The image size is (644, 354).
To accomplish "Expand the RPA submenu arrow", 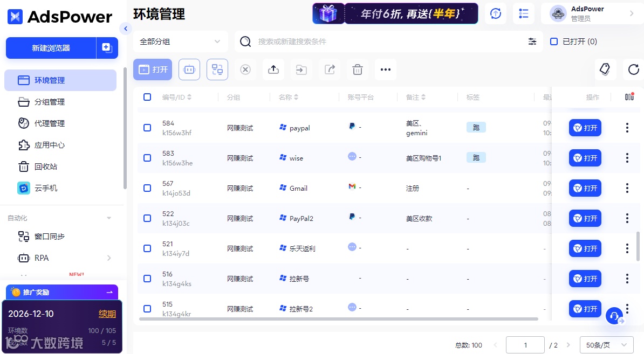I will point(109,258).
